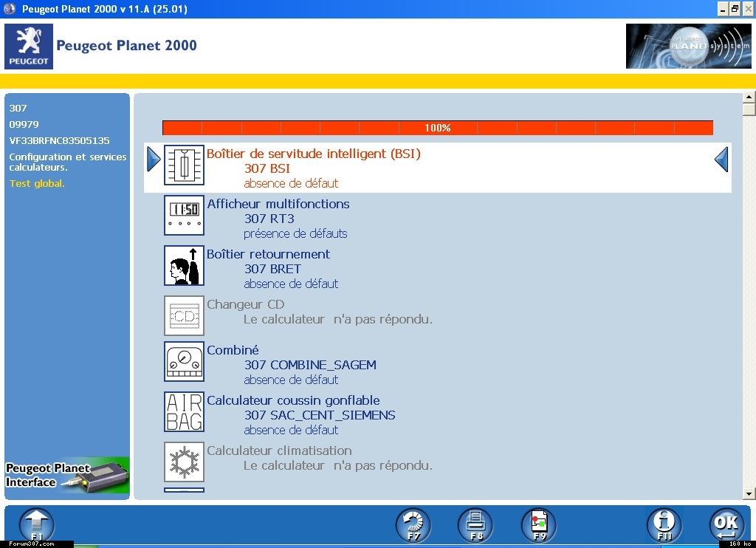Click the F9 document button
The image size is (756, 548).
pyautogui.click(x=539, y=525)
